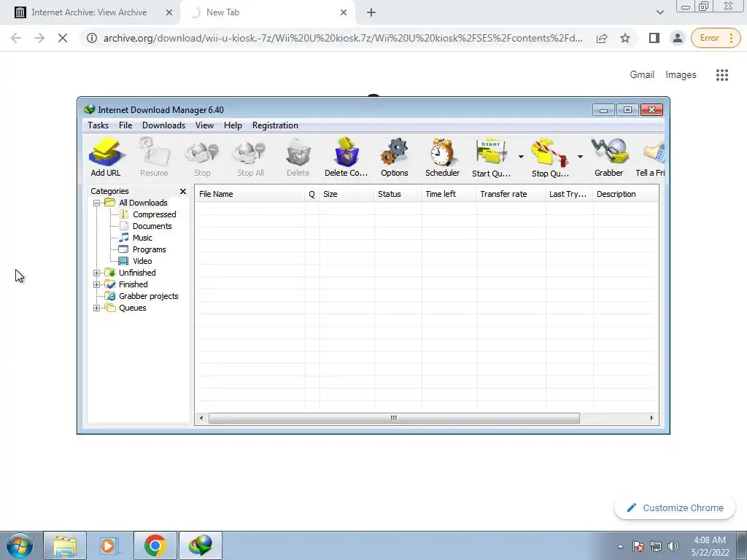This screenshot has width=747, height=560.
Task: Expand the Unfinished tree node
Action: [x=97, y=273]
